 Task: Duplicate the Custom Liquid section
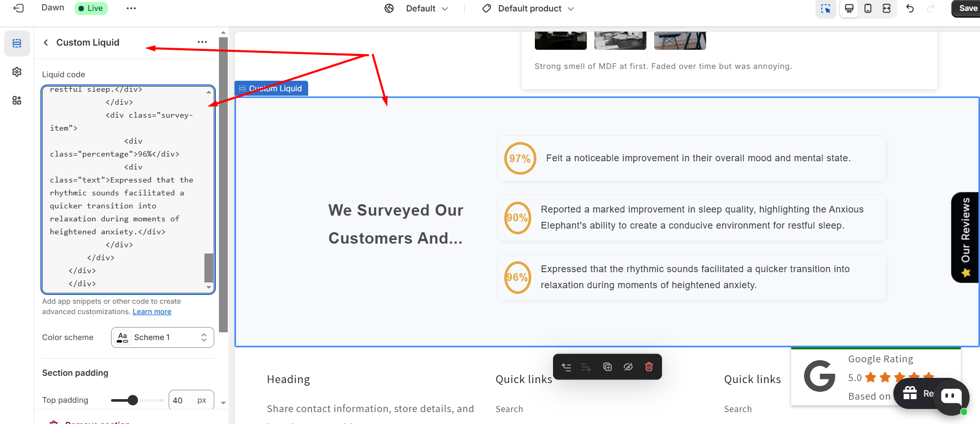coord(608,367)
